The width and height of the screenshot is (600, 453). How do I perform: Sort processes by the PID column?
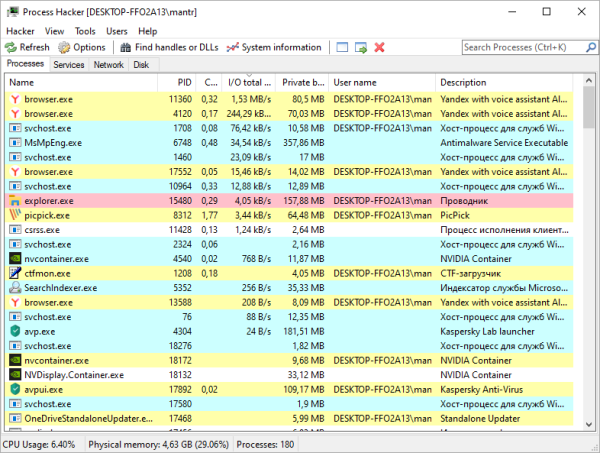[184, 82]
